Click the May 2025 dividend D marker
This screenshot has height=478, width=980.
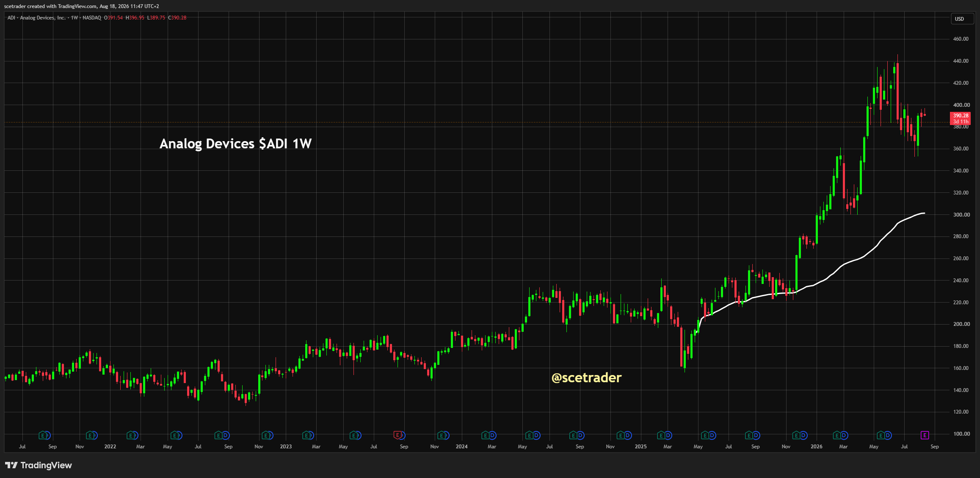[712, 435]
